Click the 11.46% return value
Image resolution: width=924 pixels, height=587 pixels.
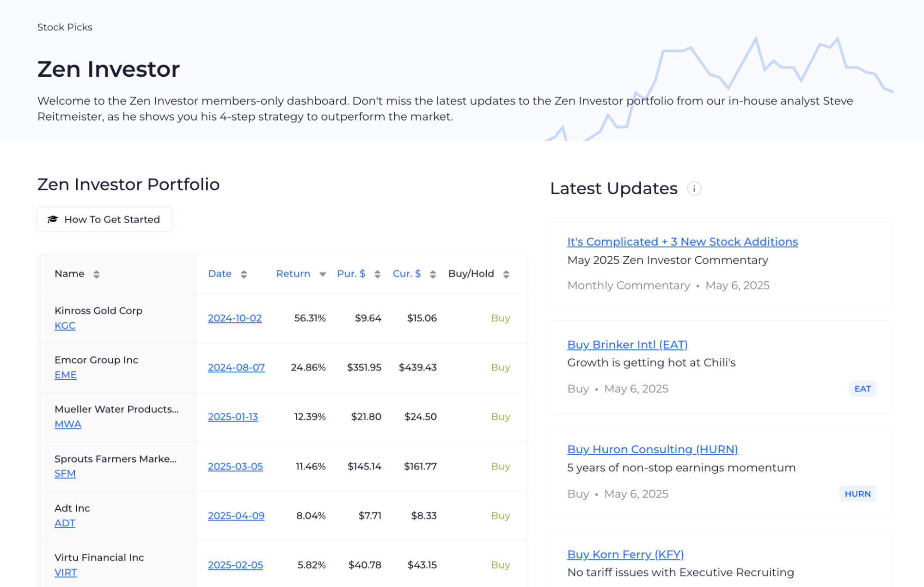click(311, 466)
